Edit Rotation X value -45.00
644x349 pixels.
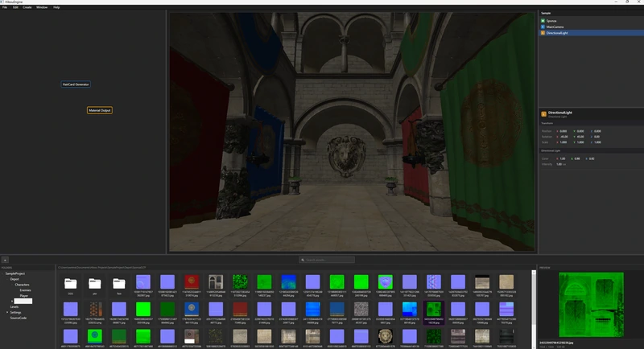pyautogui.click(x=563, y=137)
